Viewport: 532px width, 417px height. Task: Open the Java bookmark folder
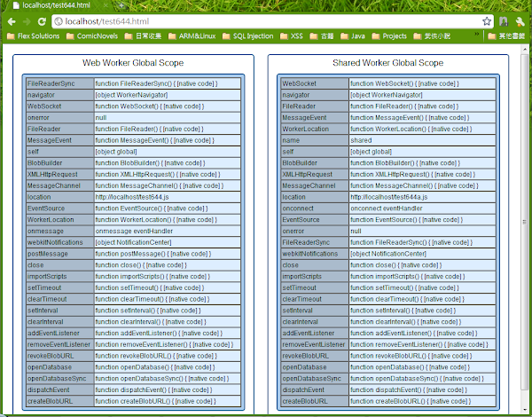353,36
